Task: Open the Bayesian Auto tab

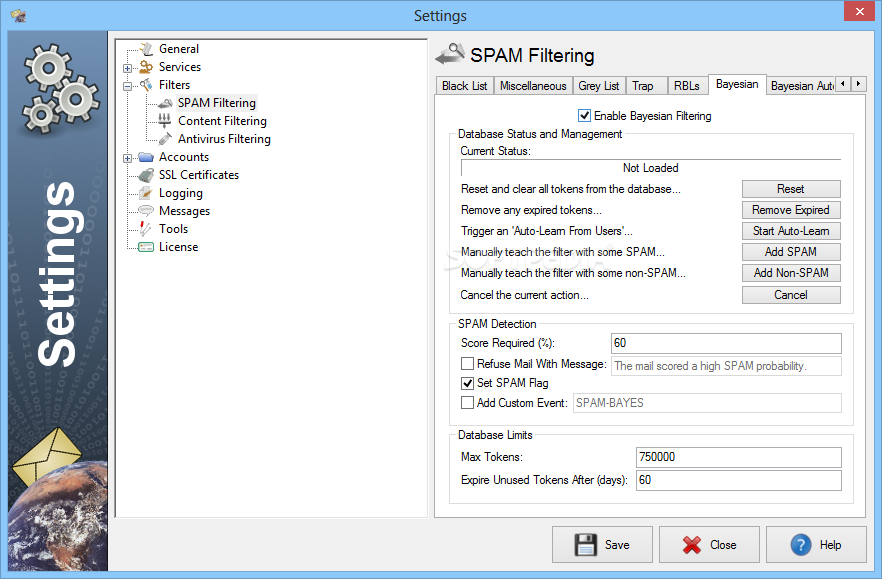Action: click(802, 86)
